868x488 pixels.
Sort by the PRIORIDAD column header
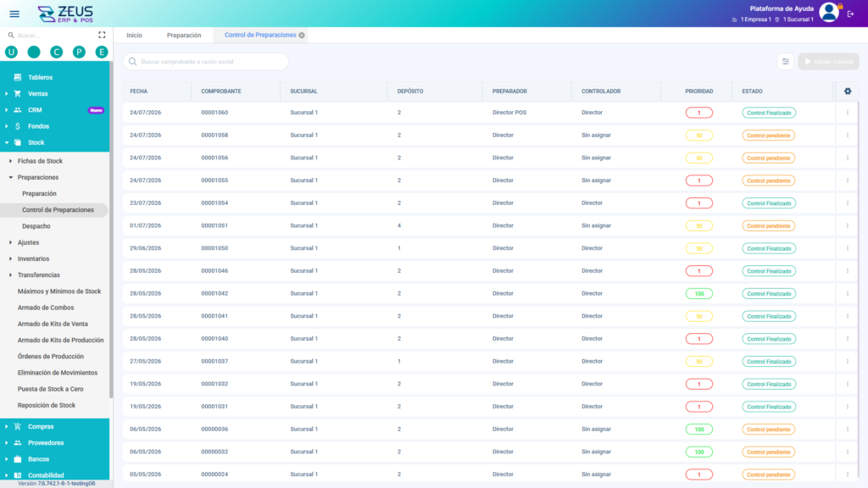click(x=699, y=91)
